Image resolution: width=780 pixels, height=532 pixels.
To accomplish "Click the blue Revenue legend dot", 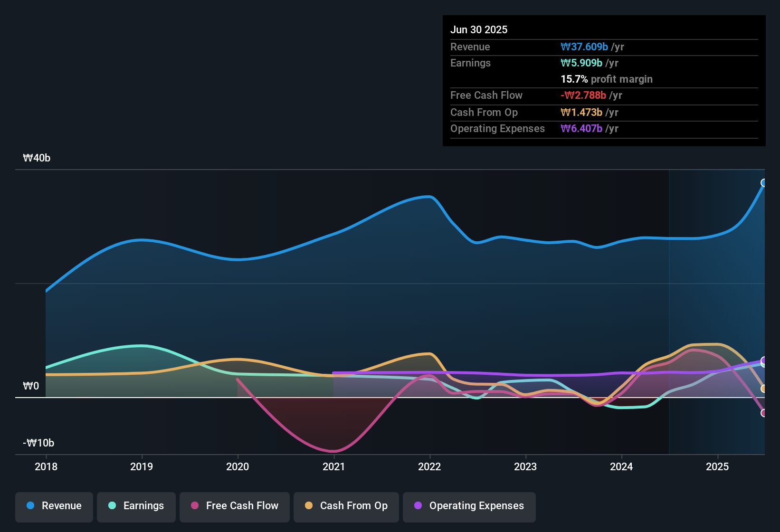I will click(x=30, y=505).
